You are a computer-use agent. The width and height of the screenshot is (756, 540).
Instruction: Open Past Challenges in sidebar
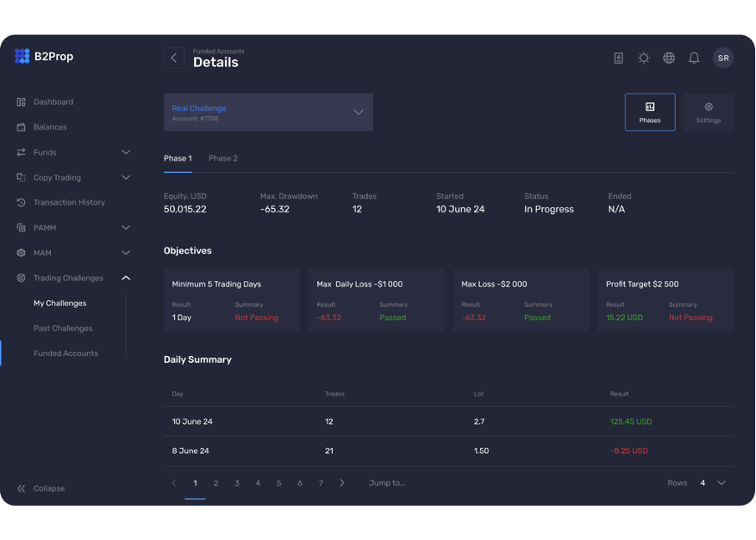point(63,329)
